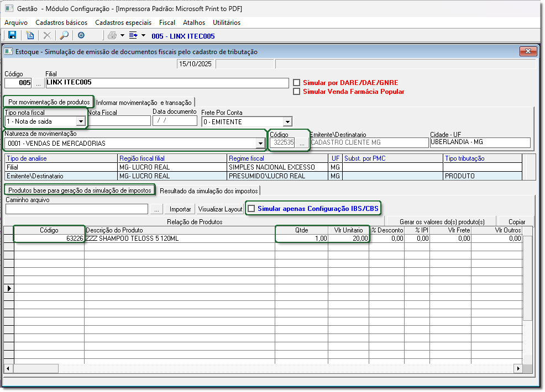Screen dimensions: 545x392
Task: Click the new document toolbar icon
Action: tap(30, 35)
